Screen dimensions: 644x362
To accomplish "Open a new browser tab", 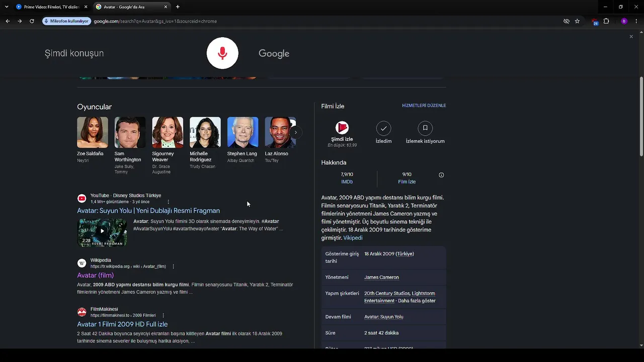I will click(178, 7).
